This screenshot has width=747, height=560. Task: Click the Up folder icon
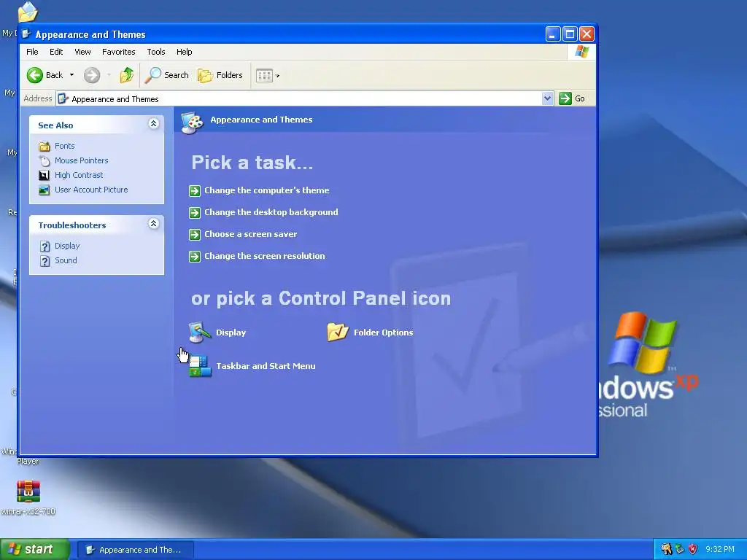pyautogui.click(x=127, y=75)
